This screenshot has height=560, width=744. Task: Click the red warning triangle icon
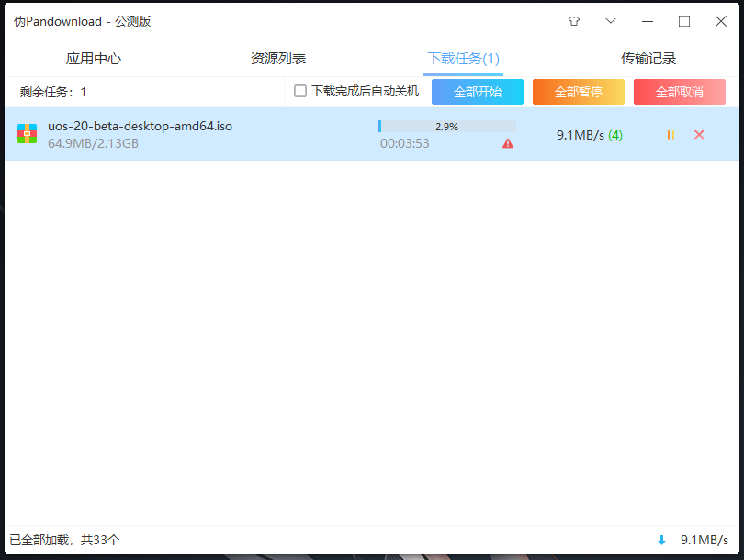[x=508, y=144]
